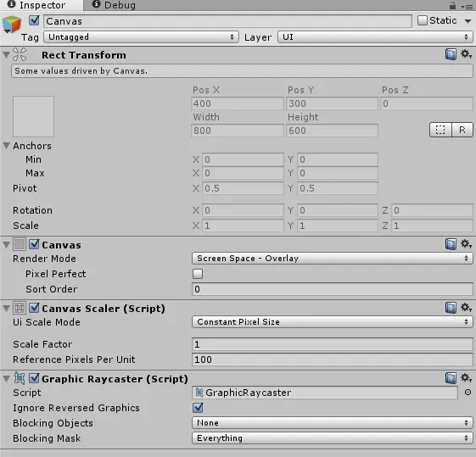
Task: Click the Sort Order input field
Action: tap(332, 289)
